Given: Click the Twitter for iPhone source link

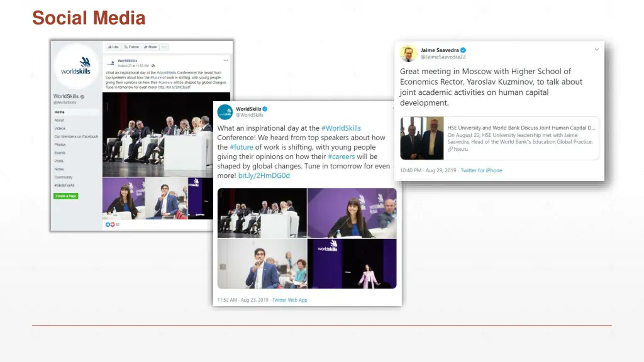Looking at the screenshot, I should (481, 170).
